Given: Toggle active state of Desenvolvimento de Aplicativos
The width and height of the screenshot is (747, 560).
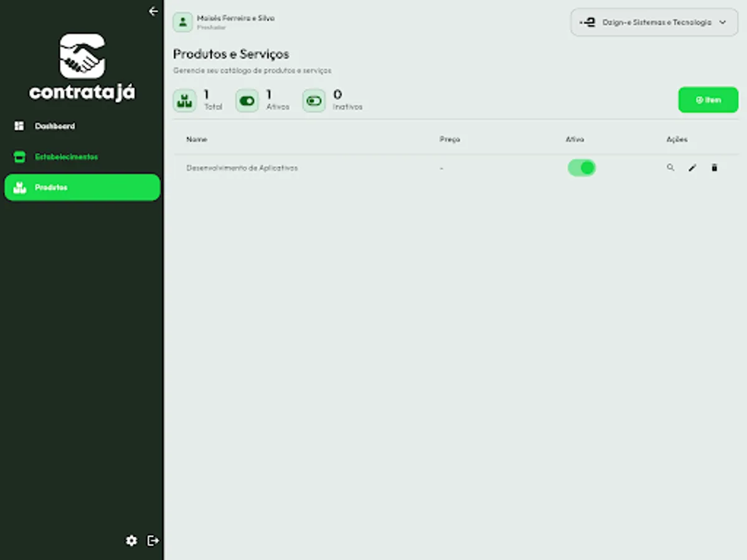Looking at the screenshot, I should point(581,167).
